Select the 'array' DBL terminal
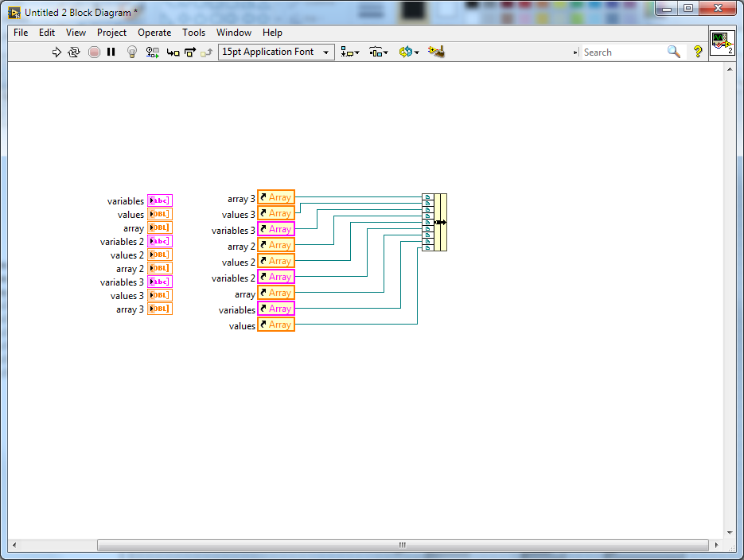Viewport: 744px width, 560px height. [x=159, y=227]
